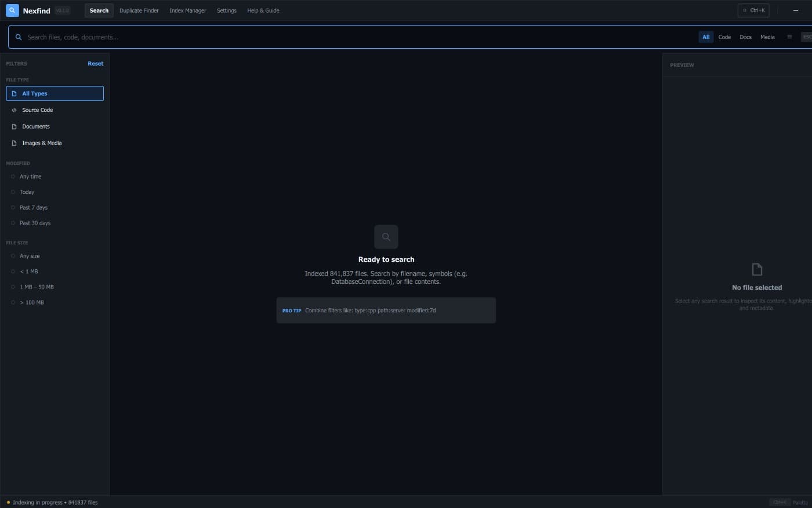The image size is (812, 508).
Task: Click the Pro Tip filter hint box
Action: point(386,311)
